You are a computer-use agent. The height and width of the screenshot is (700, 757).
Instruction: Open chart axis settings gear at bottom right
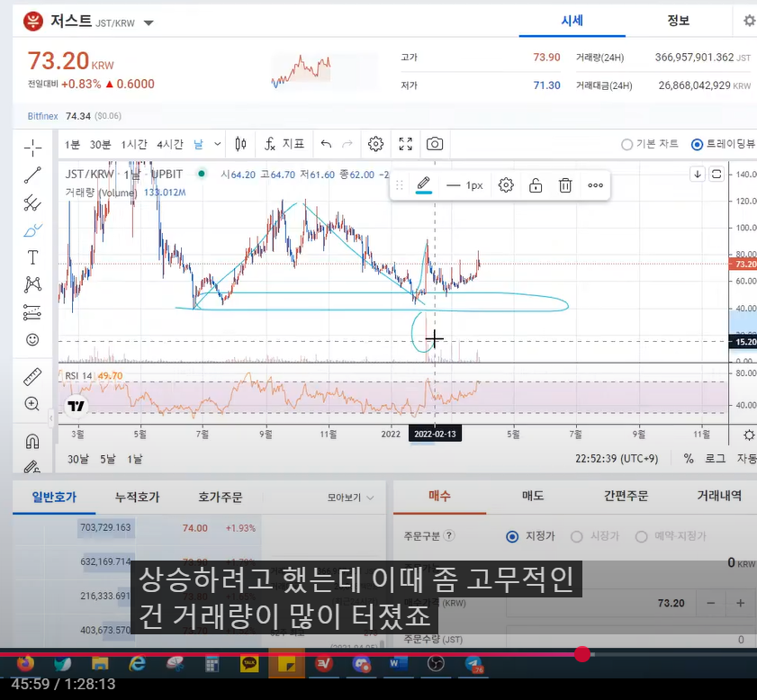[x=749, y=435]
